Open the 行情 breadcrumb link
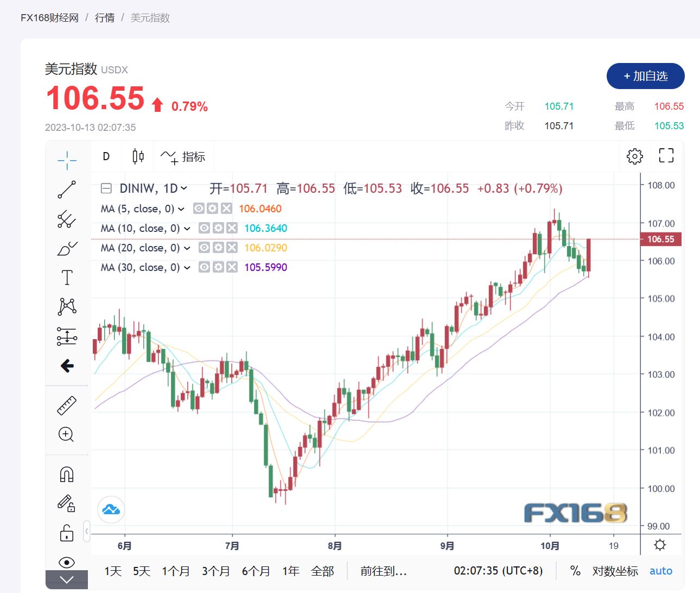 pos(105,18)
